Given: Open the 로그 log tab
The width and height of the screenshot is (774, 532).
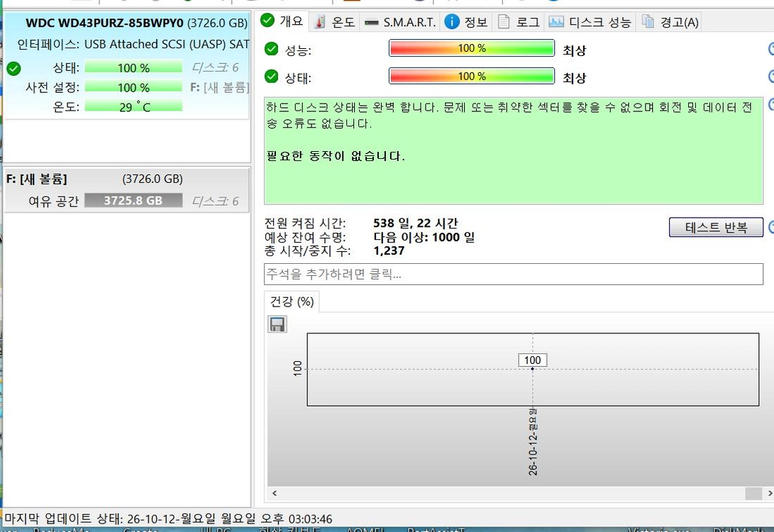Looking at the screenshot, I should [519, 22].
